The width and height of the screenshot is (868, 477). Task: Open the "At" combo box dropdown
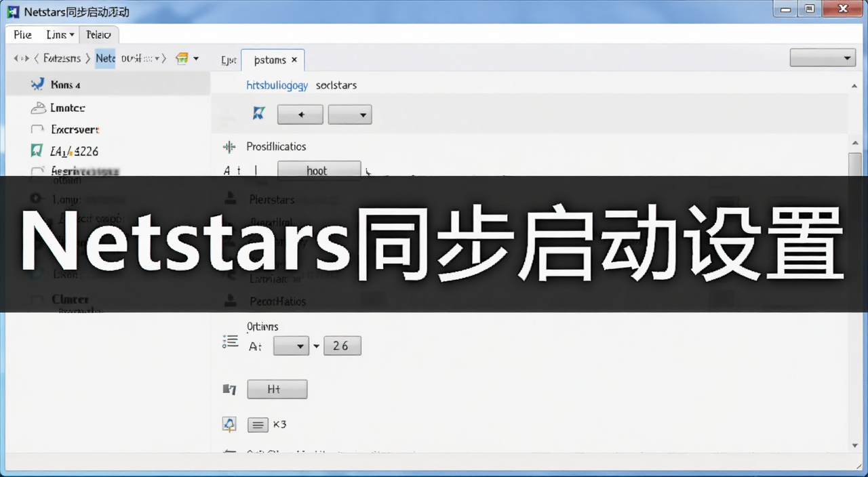[291, 346]
